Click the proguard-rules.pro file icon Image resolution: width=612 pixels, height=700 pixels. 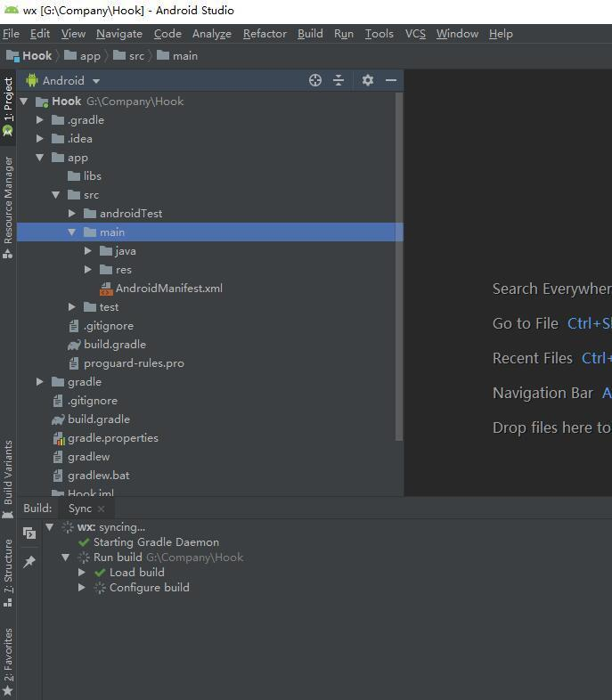point(74,363)
